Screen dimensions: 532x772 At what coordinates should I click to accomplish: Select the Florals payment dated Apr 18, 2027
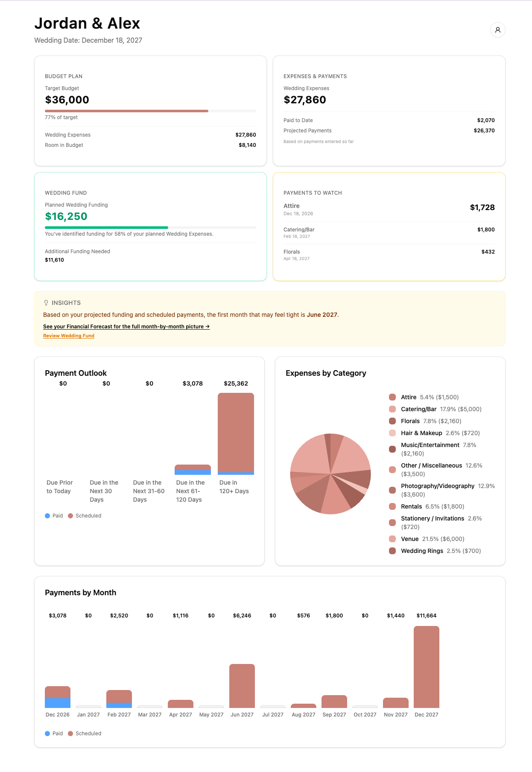point(389,255)
